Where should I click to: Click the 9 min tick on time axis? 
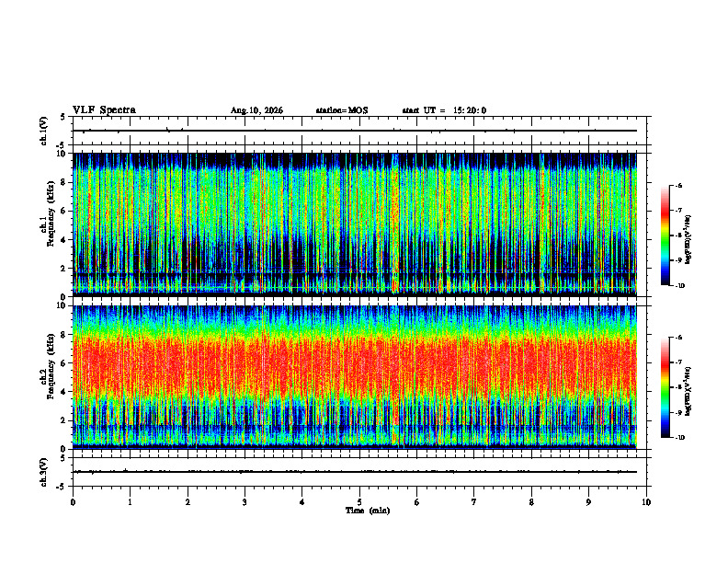pyautogui.click(x=588, y=502)
